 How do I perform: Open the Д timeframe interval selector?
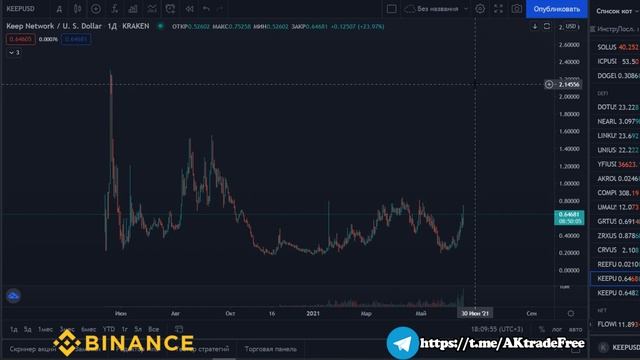coord(59,9)
